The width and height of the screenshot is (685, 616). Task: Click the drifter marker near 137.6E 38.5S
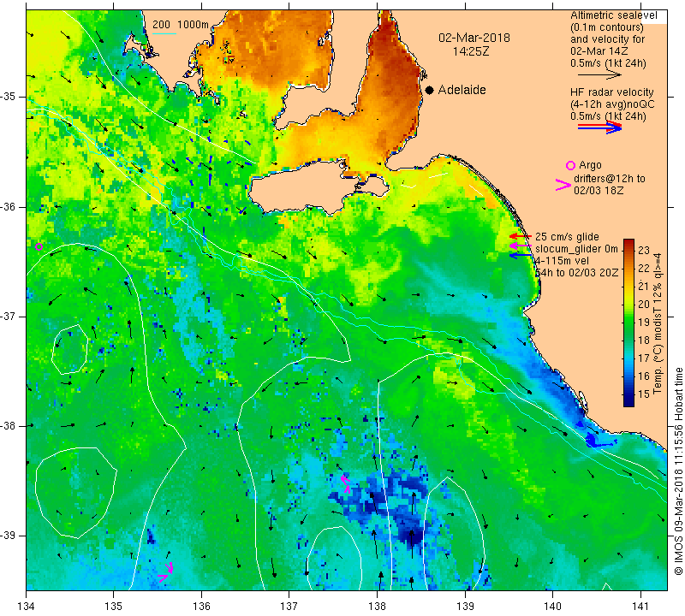(x=346, y=483)
